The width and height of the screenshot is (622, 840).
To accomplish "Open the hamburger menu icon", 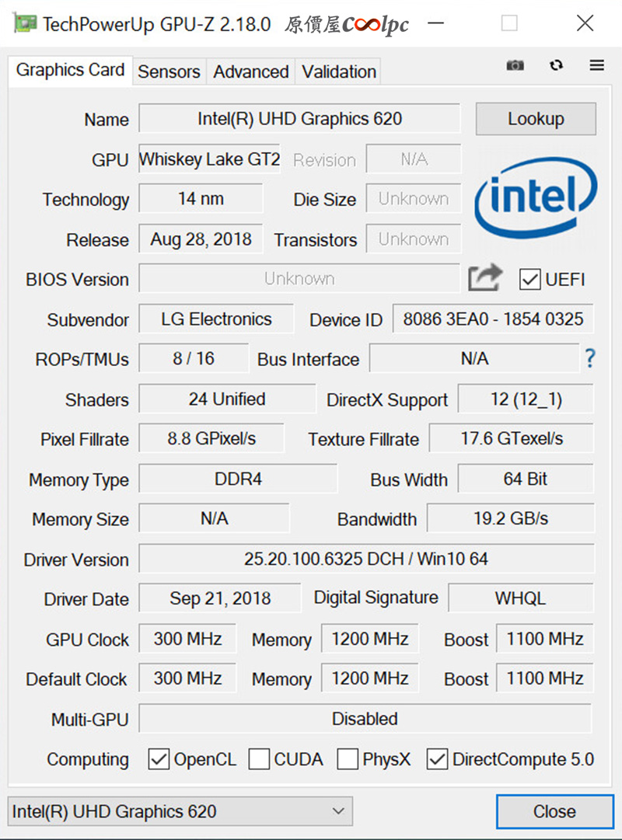I will 597,65.
